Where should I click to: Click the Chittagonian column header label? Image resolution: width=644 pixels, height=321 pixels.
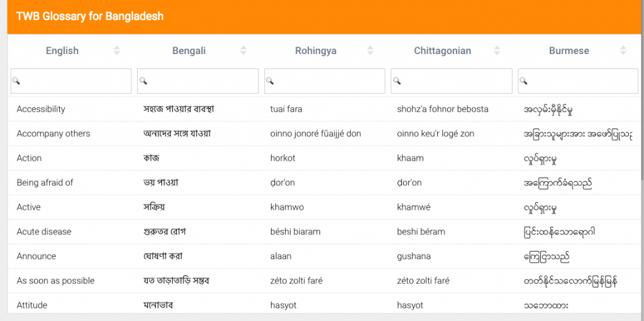tap(442, 51)
